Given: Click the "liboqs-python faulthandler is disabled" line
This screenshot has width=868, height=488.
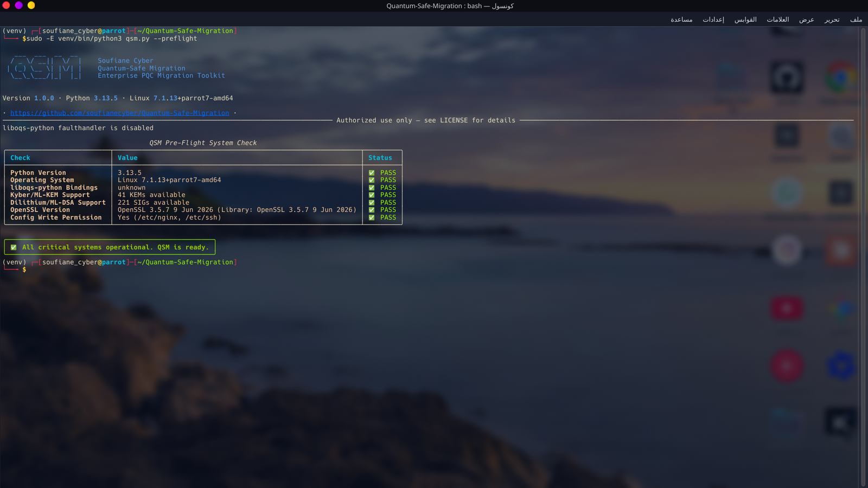Looking at the screenshot, I should 78,128.
